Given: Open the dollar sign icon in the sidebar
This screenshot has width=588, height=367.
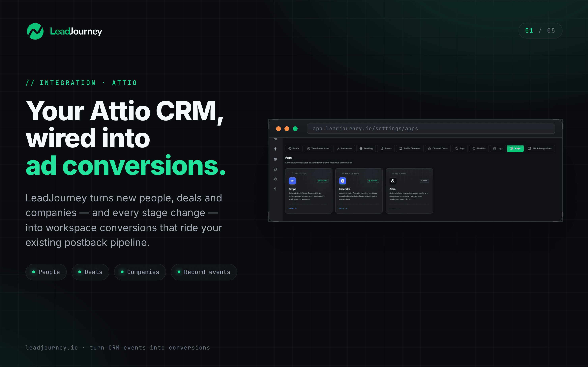Looking at the screenshot, I should (x=275, y=189).
